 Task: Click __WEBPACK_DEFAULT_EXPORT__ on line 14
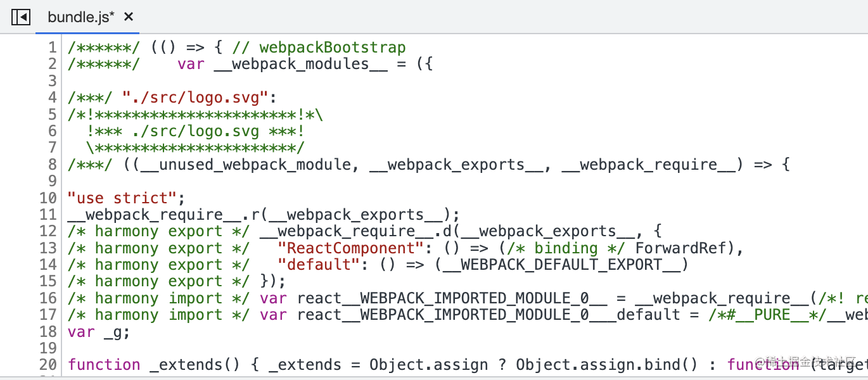[x=561, y=265]
